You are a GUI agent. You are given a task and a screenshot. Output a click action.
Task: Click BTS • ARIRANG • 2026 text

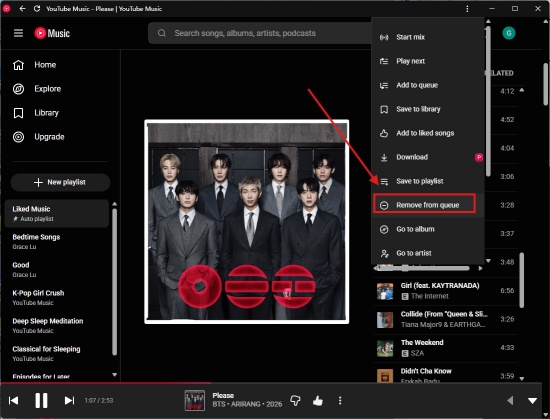coord(247,404)
